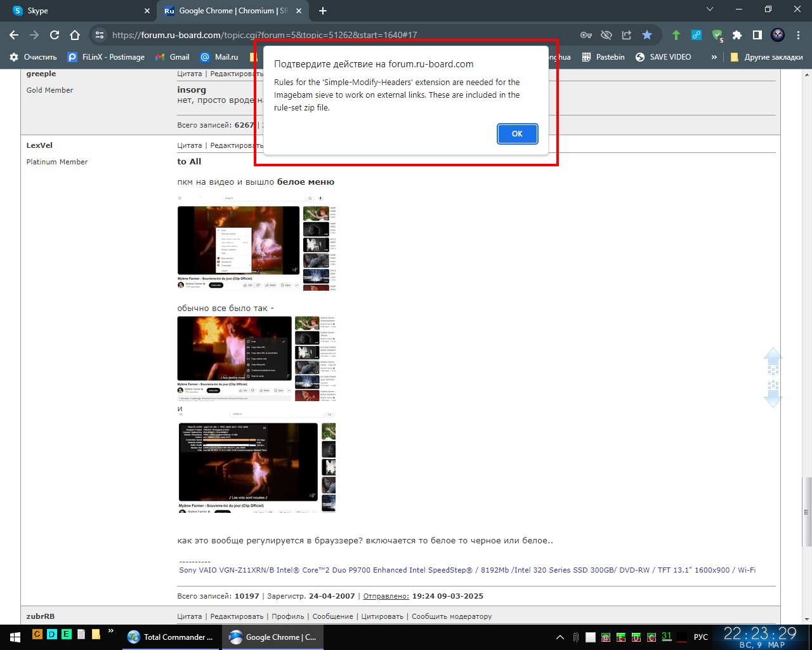Show hidden system tray icons
This screenshot has width=812, height=650.
click(x=560, y=637)
